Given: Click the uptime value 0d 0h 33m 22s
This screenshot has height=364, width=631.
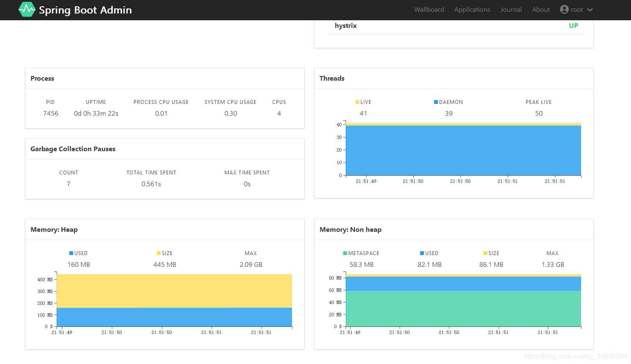Looking at the screenshot, I should pyautogui.click(x=96, y=114).
